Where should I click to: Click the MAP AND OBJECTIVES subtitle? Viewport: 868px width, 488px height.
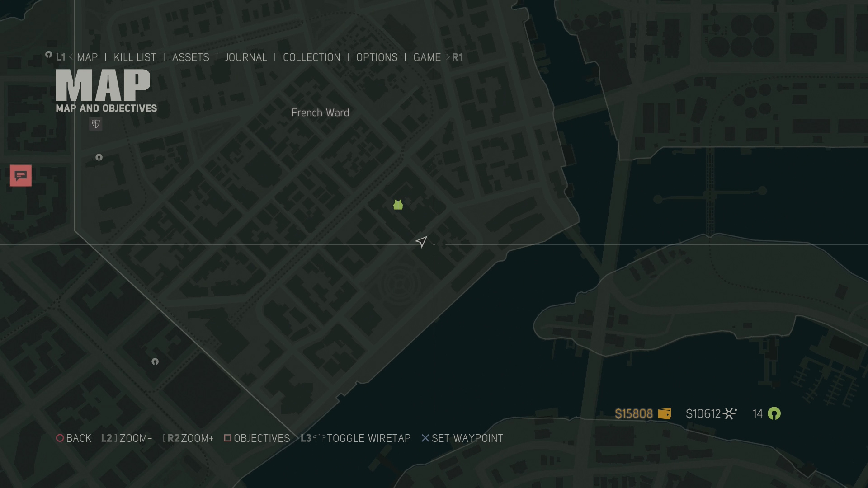tap(106, 108)
